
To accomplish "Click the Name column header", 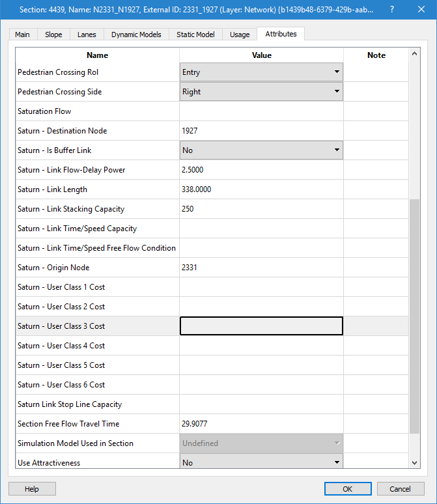I will click(98, 55).
